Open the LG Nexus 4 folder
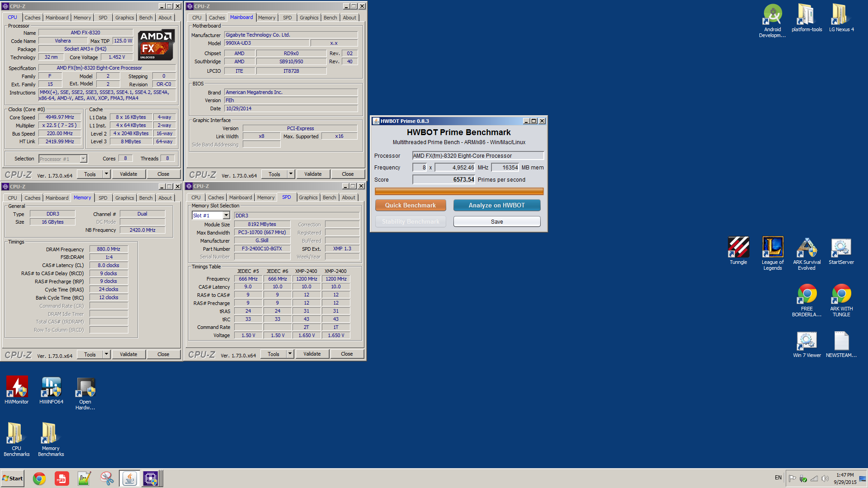868x488 pixels. 841,18
